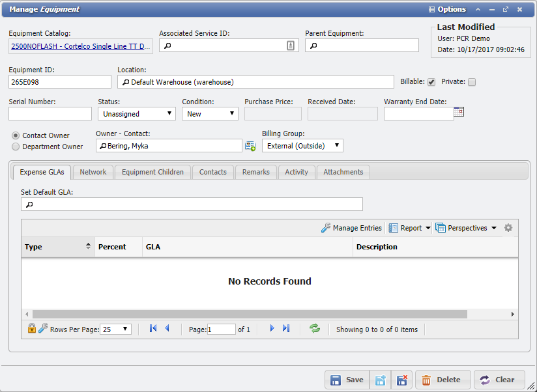Open the Status dropdown
The height and width of the screenshot is (392, 537).
coord(136,113)
